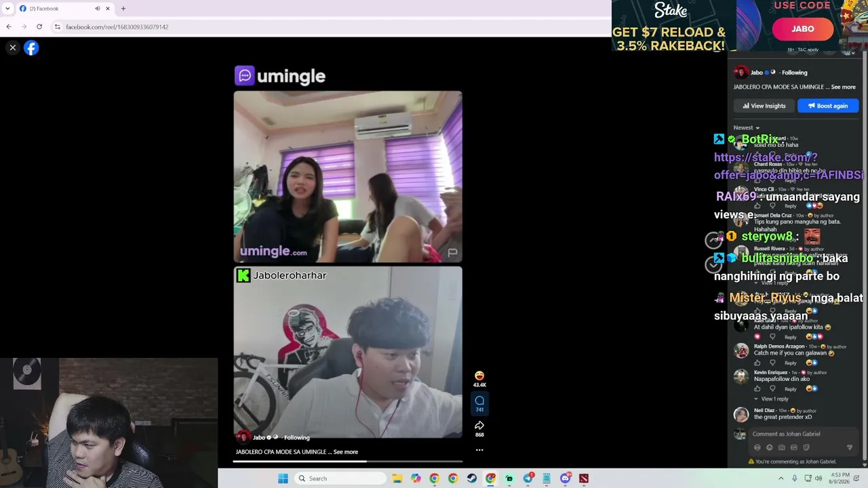
Task: View reactions on Kevin Enriquez's comment
Action: 812,389
